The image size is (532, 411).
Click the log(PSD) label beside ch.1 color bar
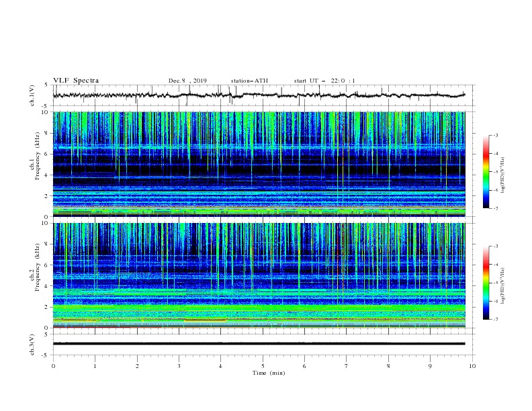(x=504, y=175)
